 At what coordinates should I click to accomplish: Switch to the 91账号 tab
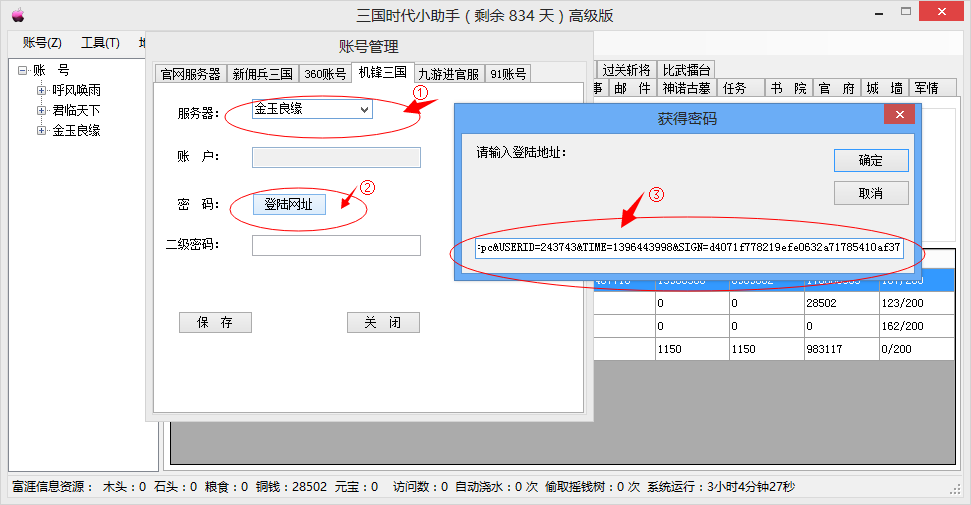tap(508, 73)
